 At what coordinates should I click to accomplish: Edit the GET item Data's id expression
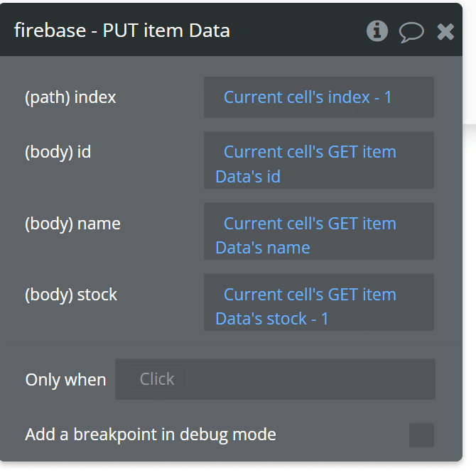coord(319,160)
